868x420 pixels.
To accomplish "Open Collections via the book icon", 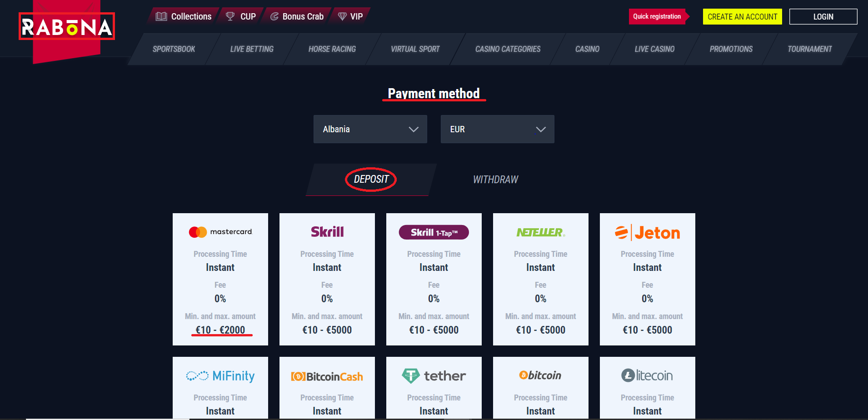I will pyautogui.click(x=161, y=16).
